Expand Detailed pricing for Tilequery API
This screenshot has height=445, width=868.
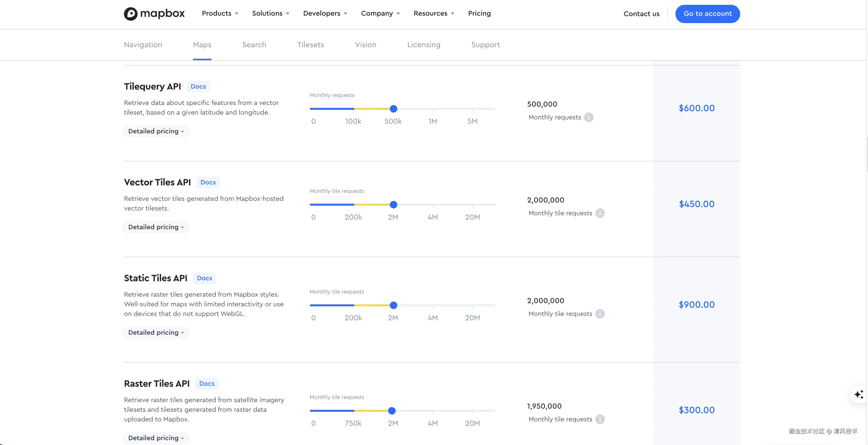156,131
